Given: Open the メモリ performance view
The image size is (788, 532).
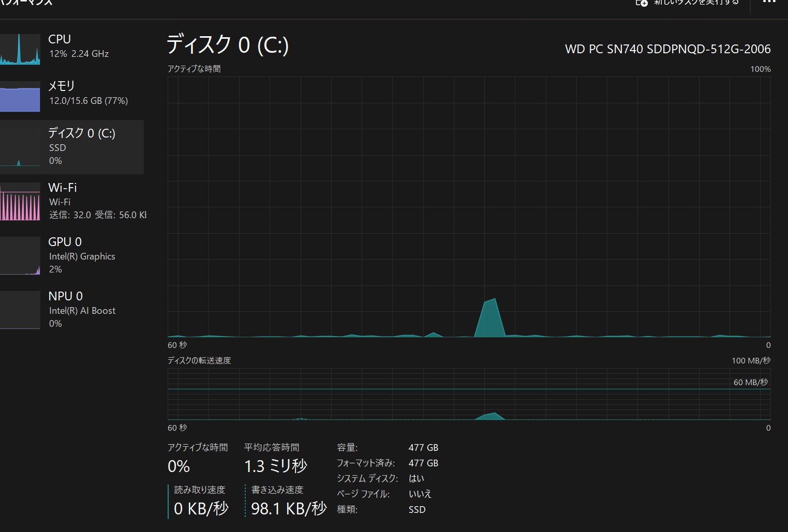Looking at the screenshot, I should click(72, 95).
